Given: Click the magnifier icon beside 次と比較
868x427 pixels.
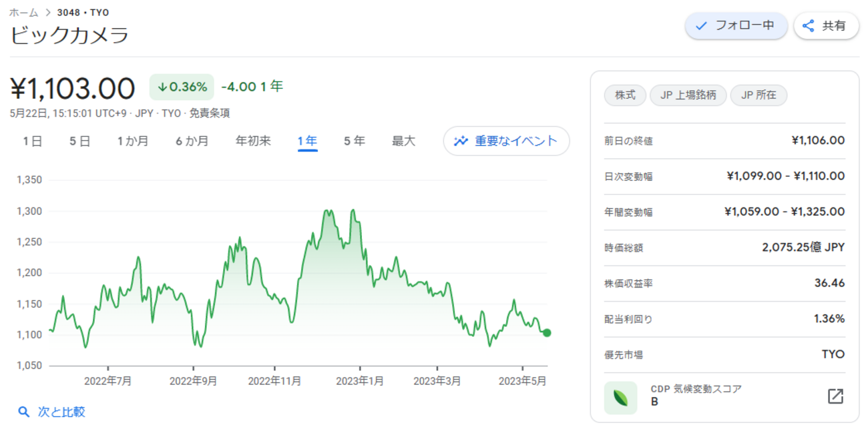Looking at the screenshot, I should (x=24, y=412).
